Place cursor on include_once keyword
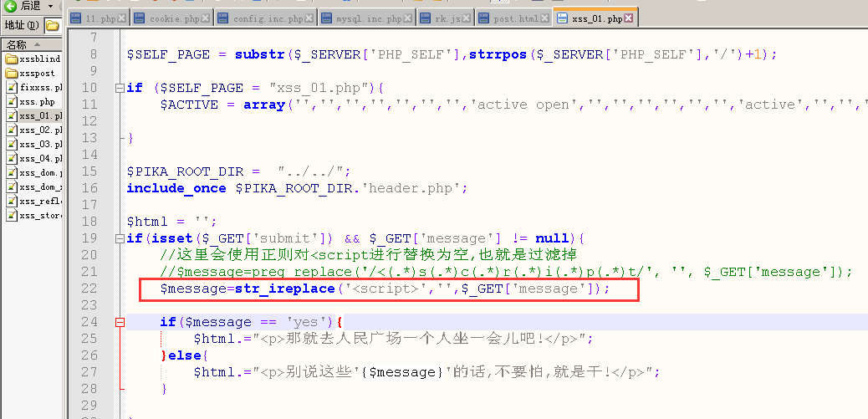The image size is (868, 419). [176, 189]
